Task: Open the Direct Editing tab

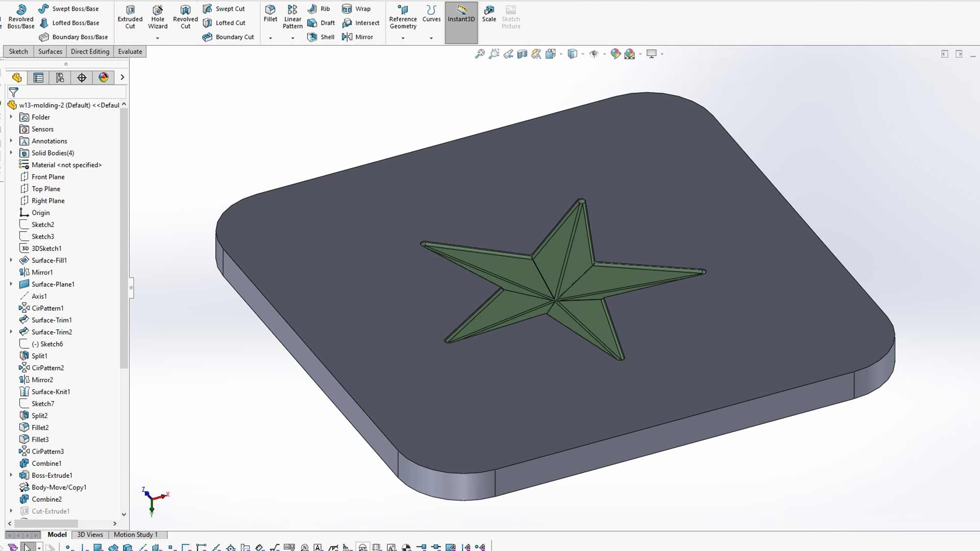Action: tap(90, 52)
